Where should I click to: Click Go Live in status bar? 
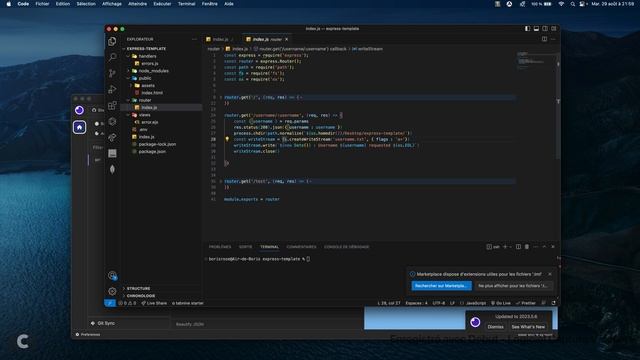(501, 303)
